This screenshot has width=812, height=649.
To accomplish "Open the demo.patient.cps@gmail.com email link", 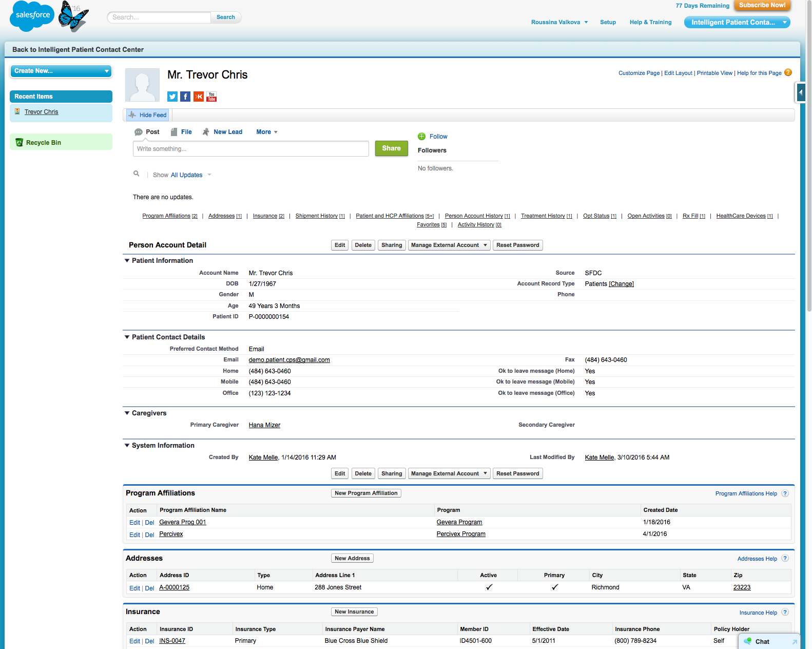I will click(289, 360).
